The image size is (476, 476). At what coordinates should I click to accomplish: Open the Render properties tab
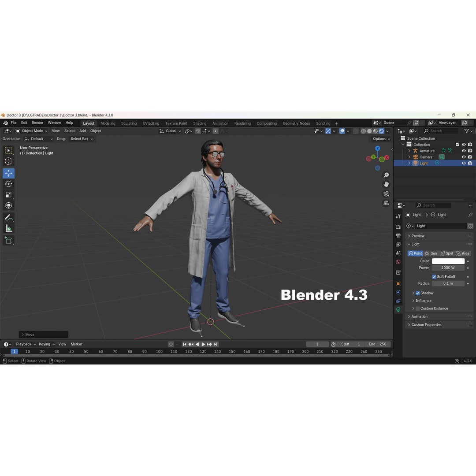(x=398, y=227)
